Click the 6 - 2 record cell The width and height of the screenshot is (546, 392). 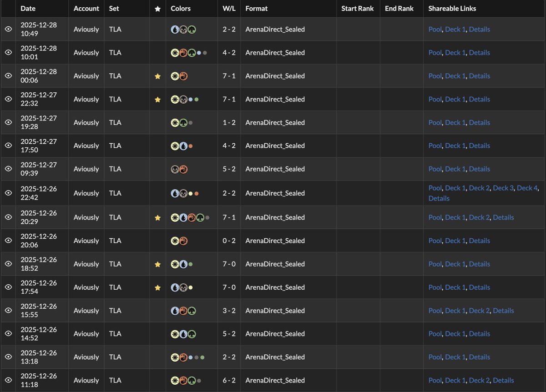[x=229, y=380]
